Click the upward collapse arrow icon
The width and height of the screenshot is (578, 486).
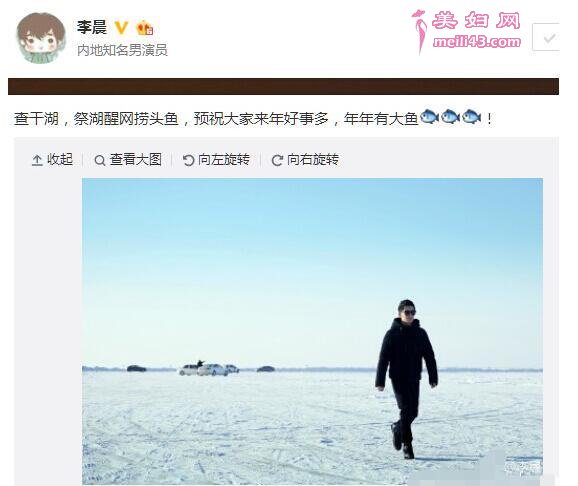pos(37,160)
